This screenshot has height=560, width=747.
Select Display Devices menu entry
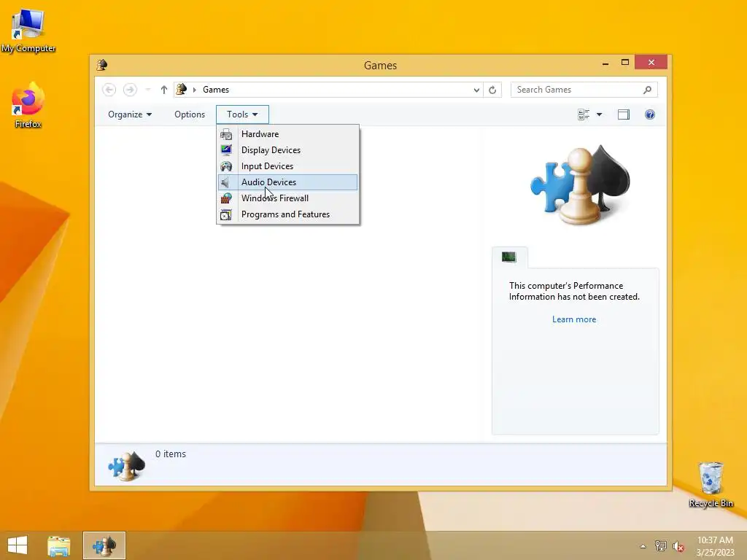287,150
